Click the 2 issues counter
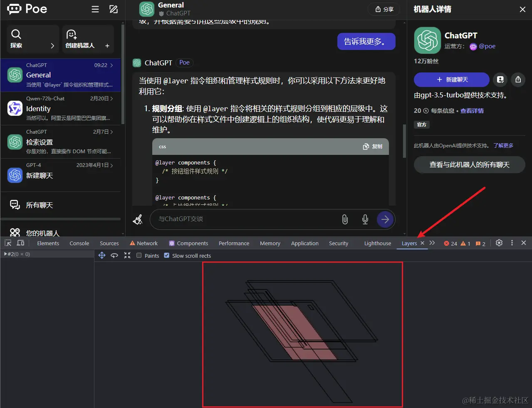Image resolution: width=532 pixels, height=408 pixels. (x=480, y=244)
